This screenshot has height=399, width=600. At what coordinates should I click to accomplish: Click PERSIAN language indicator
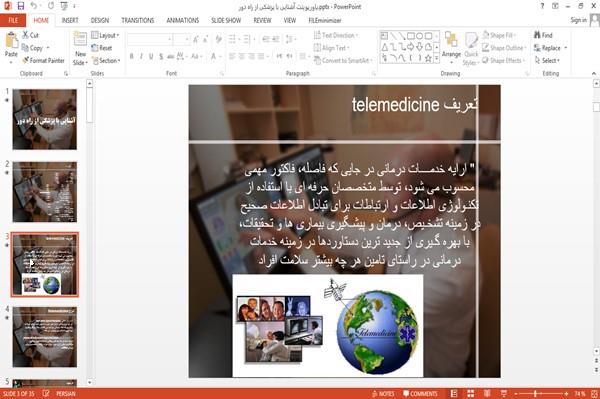[66, 394]
